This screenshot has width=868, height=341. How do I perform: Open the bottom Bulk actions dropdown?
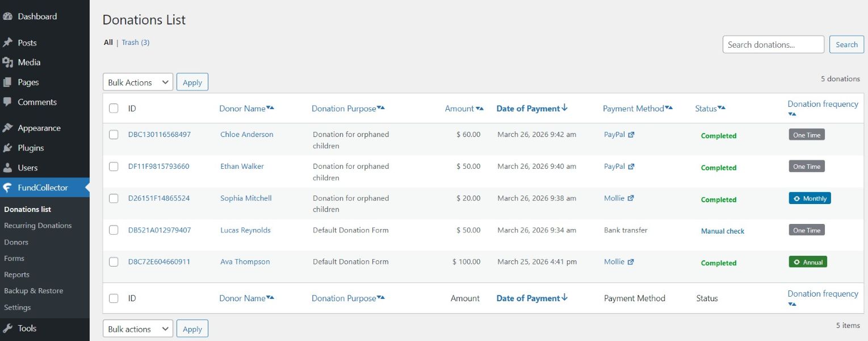137,328
